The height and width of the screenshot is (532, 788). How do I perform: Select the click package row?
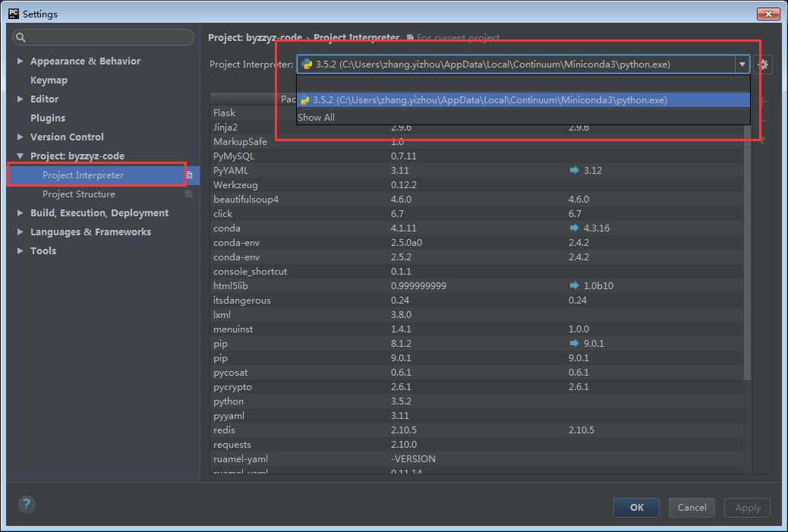(477, 214)
